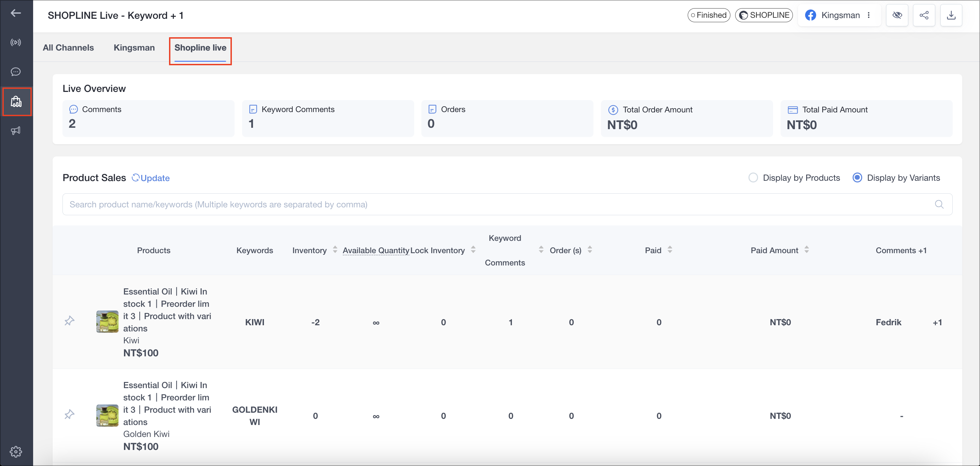The width and height of the screenshot is (980, 466).
Task: Open settings gear in sidebar
Action: tap(16, 452)
